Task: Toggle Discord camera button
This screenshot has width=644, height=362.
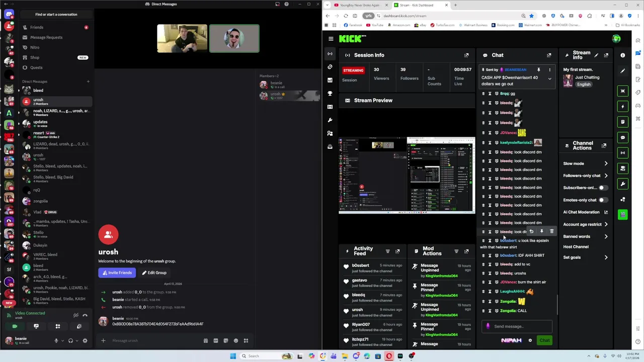Action: [x=15, y=326]
